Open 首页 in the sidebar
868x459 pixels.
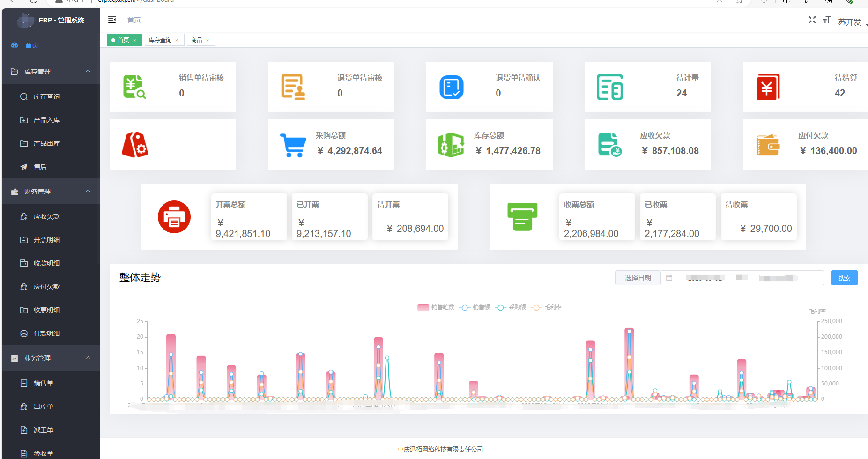[51, 45]
